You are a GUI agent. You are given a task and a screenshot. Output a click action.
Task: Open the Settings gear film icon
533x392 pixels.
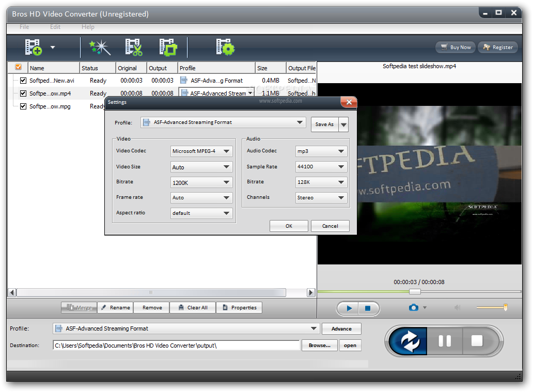click(225, 48)
